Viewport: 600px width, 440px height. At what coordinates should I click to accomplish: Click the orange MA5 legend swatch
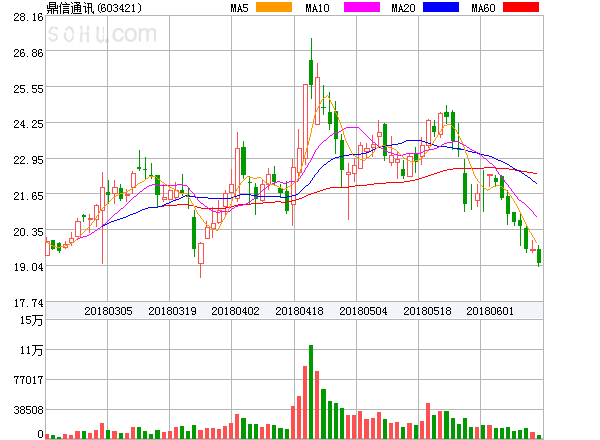click(274, 7)
